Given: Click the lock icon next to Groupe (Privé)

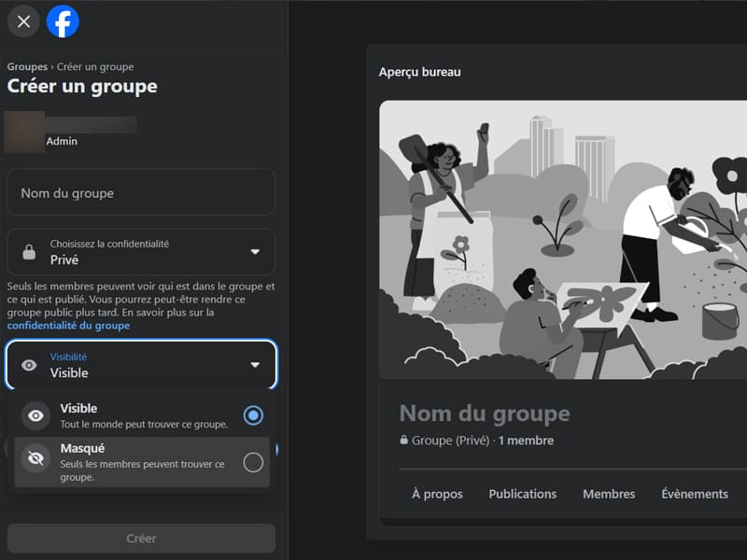Looking at the screenshot, I should (x=404, y=440).
